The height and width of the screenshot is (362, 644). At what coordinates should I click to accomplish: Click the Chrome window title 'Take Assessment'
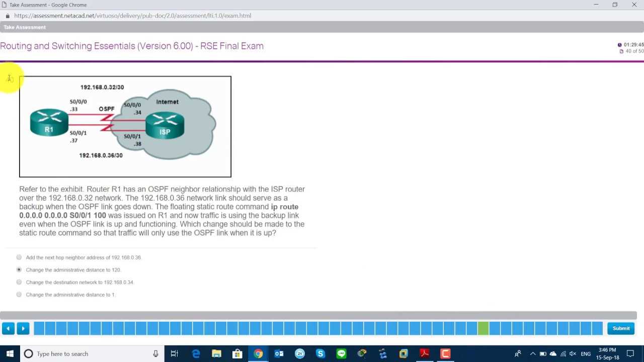coord(48,5)
